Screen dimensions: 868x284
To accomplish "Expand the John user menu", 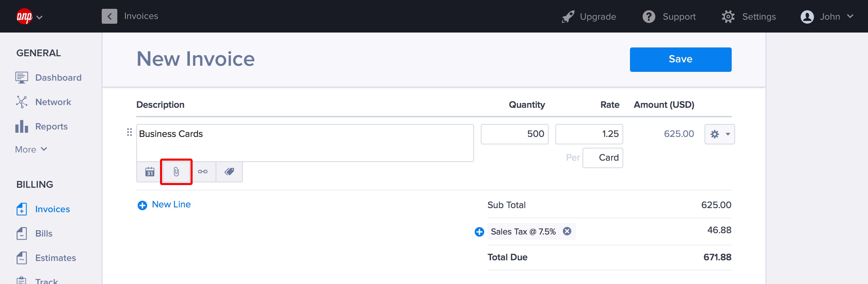I will click(x=827, y=17).
